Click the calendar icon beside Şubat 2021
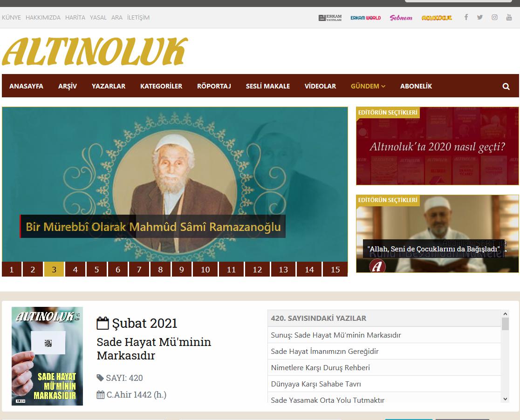 pyautogui.click(x=103, y=323)
